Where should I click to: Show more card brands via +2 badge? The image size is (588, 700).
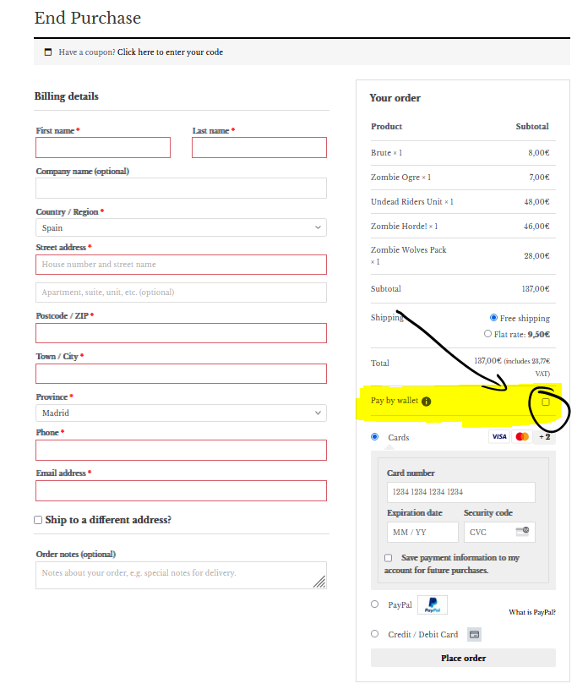click(x=544, y=437)
